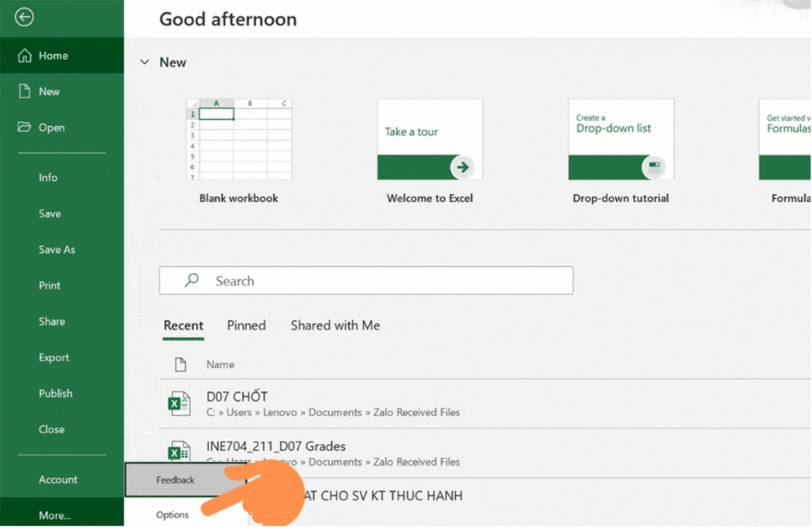Open the Account page

(x=58, y=479)
